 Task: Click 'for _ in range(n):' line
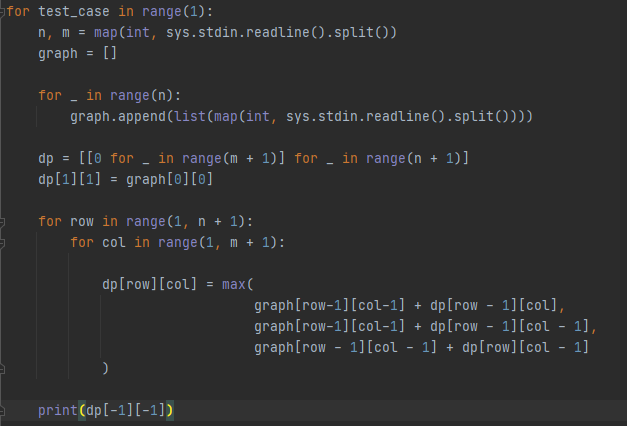[x=110, y=96]
